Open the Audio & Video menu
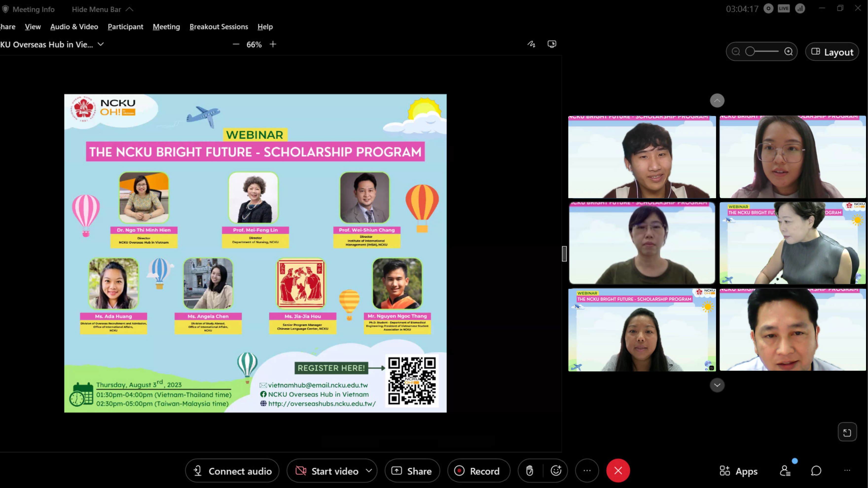The image size is (868, 488). tap(74, 27)
